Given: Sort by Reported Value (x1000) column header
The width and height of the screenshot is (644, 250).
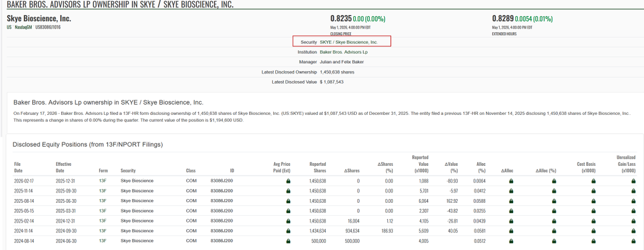Looking at the screenshot, I should pyautogui.click(x=420, y=164).
